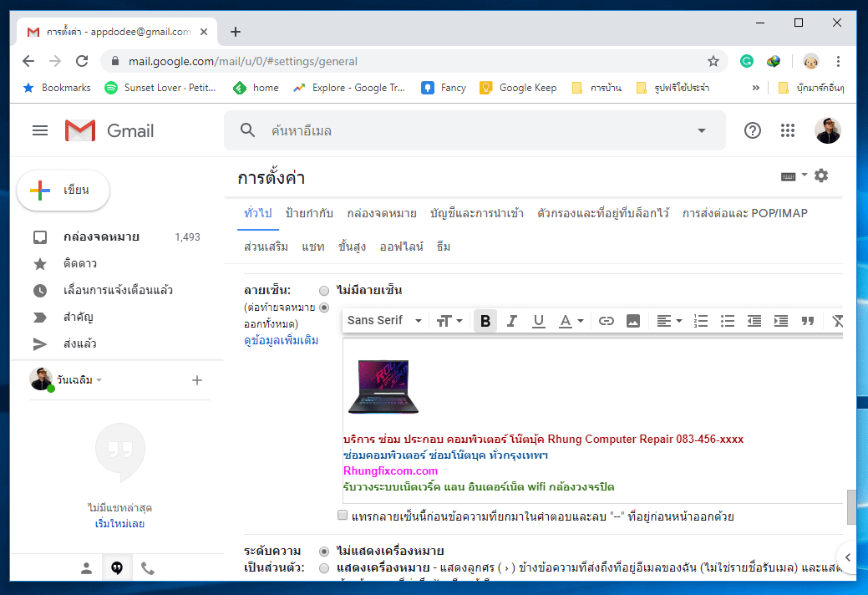868x595 pixels.
Task: Switch to the ป้ายกำกับ settings tab
Action: coord(309,213)
